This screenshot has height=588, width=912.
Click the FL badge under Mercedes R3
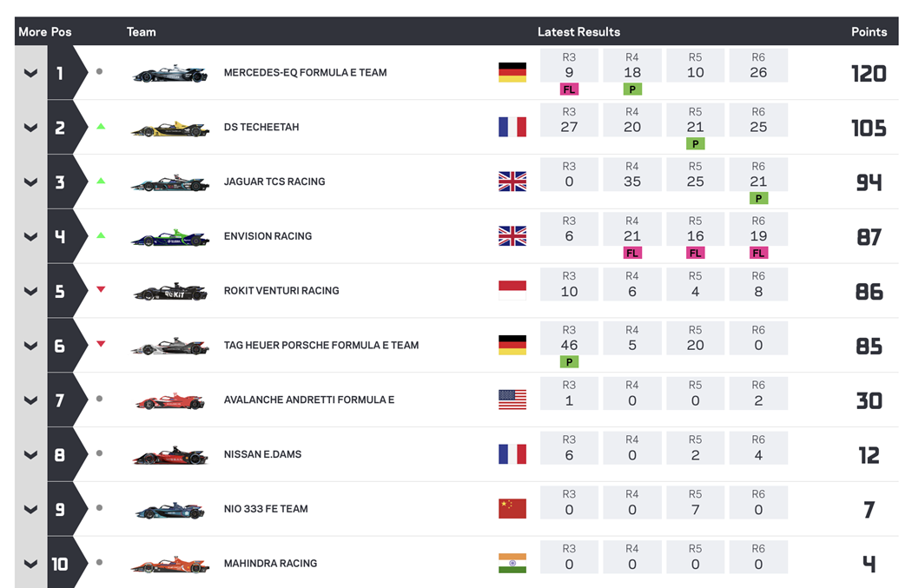(x=569, y=89)
